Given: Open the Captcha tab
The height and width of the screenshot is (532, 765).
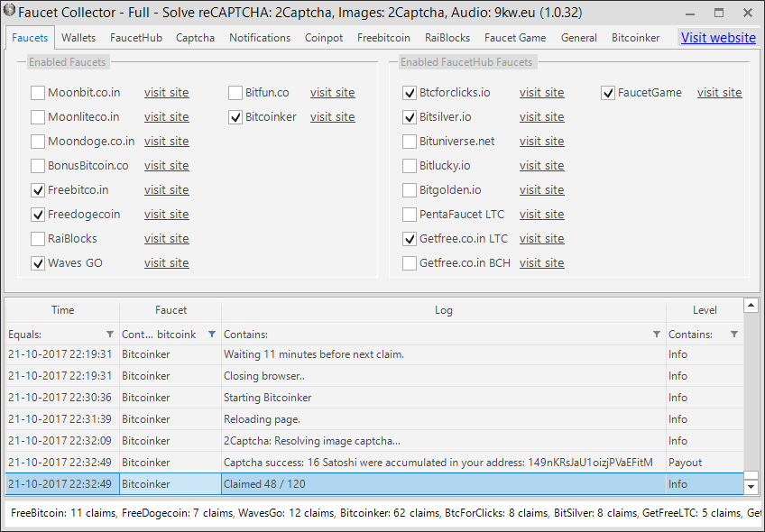Looking at the screenshot, I should tap(195, 38).
